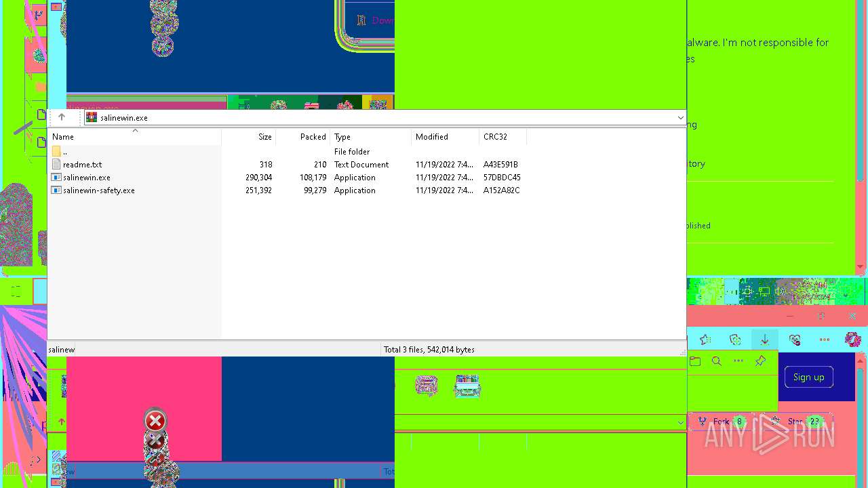The width and height of the screenshot is (868, 488).
Task: Open the dropdown arrow in lower duplicated window
Action: (680, 422)
